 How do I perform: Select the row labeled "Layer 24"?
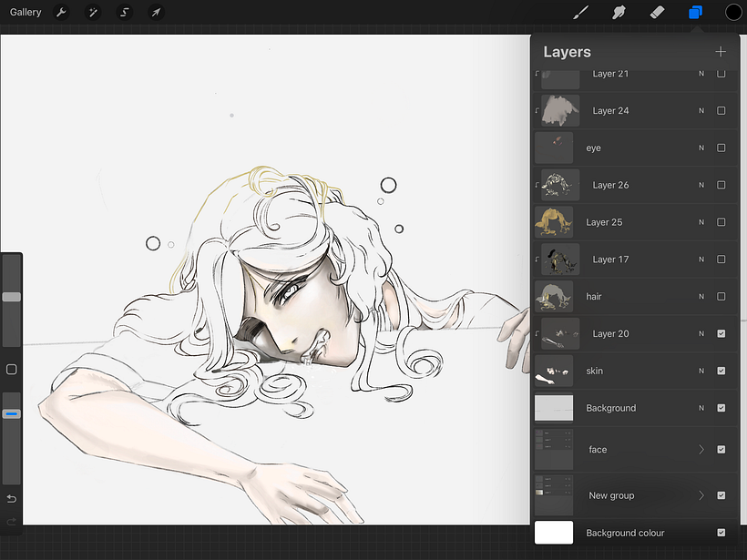pyautogui.click(x=636, y=110)
